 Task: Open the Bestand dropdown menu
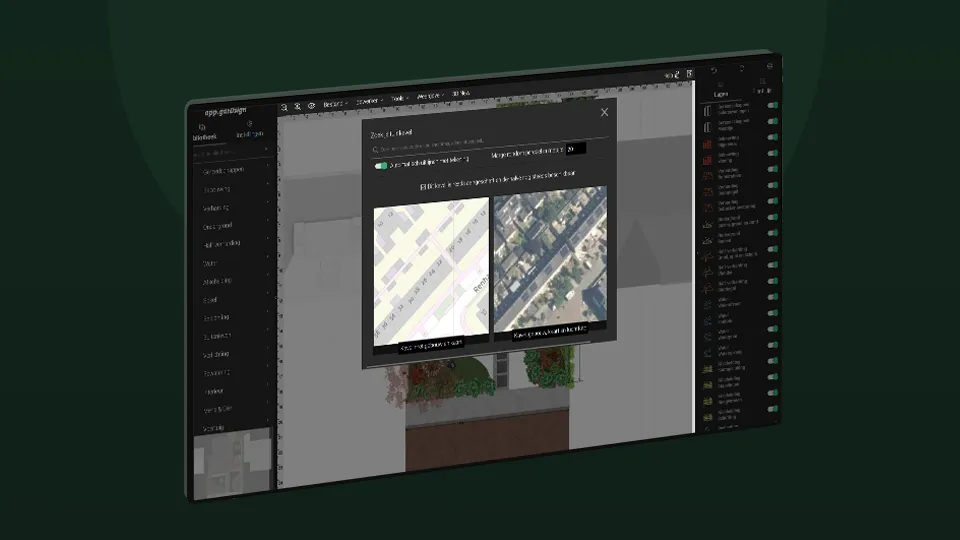(x=335, y=104)
